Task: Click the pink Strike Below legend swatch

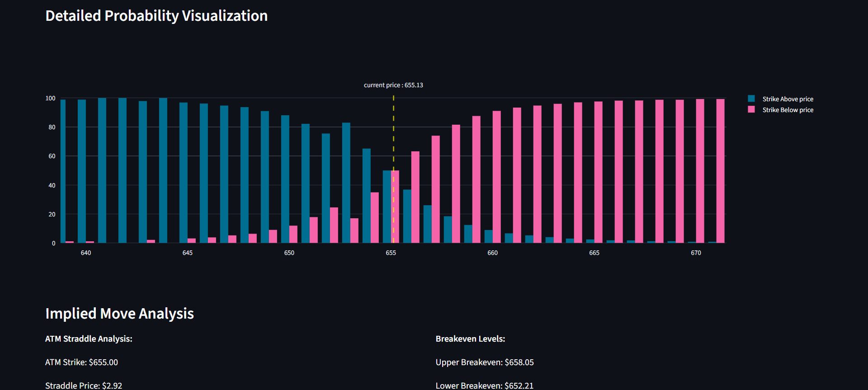Action: [x=751, y=109]
